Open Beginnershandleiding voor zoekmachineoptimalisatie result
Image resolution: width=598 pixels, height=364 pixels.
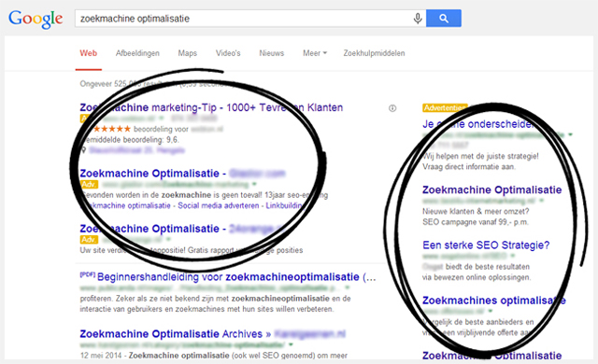(x=228, y=277)
